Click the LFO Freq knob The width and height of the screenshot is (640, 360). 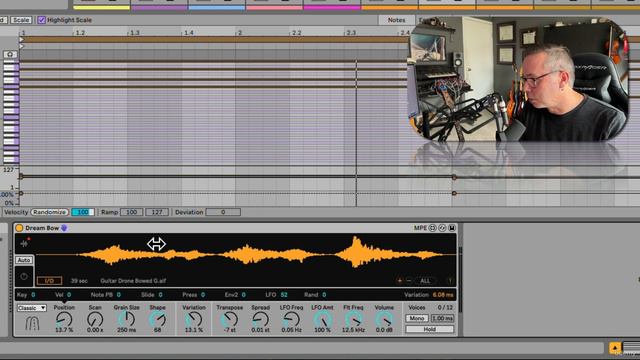[291, 319]
